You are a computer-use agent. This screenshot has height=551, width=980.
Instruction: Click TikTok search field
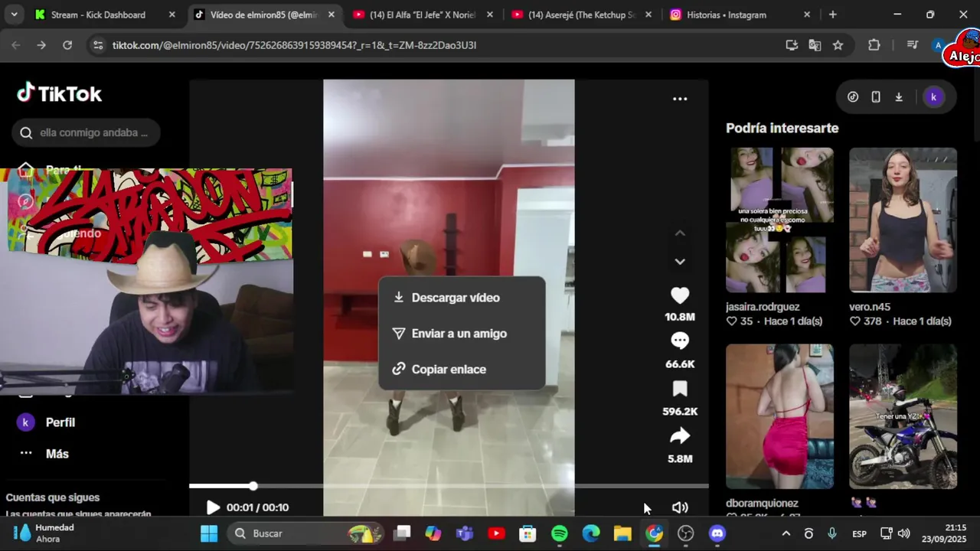86,132
